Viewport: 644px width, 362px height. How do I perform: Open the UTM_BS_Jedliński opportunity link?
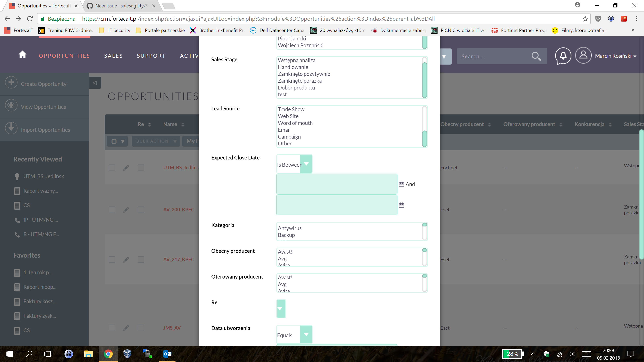pos(181,168)
